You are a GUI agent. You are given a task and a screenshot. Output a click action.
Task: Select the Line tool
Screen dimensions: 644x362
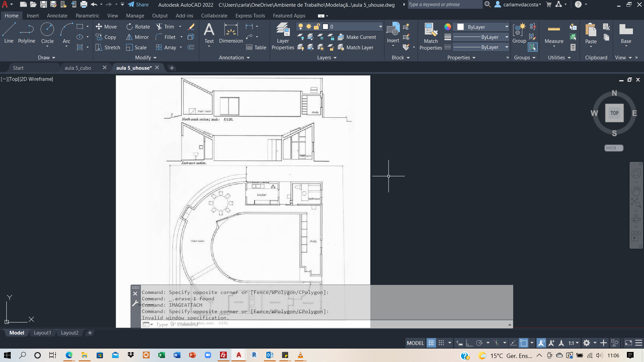9,33
